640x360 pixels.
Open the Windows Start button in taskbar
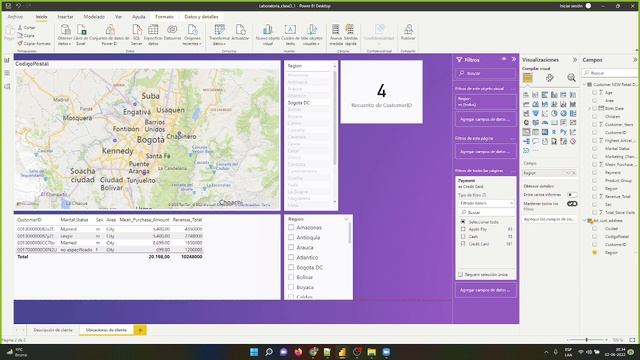254,352
